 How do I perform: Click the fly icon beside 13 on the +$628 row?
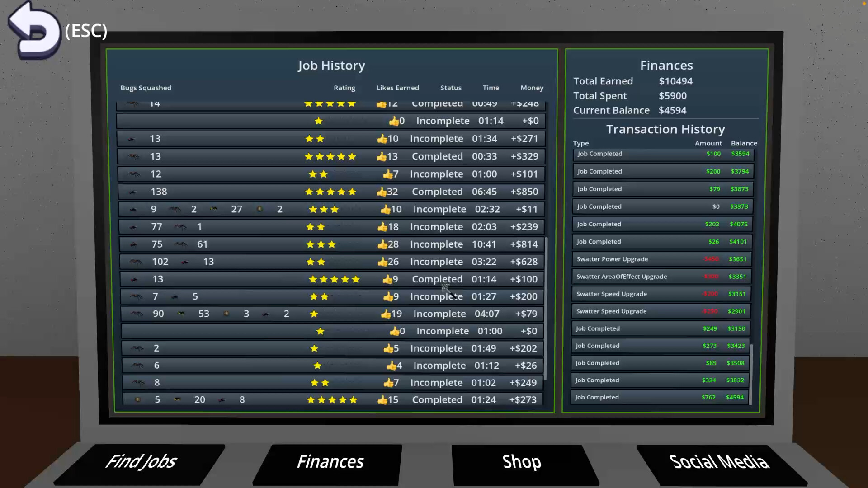pos(184,261)
